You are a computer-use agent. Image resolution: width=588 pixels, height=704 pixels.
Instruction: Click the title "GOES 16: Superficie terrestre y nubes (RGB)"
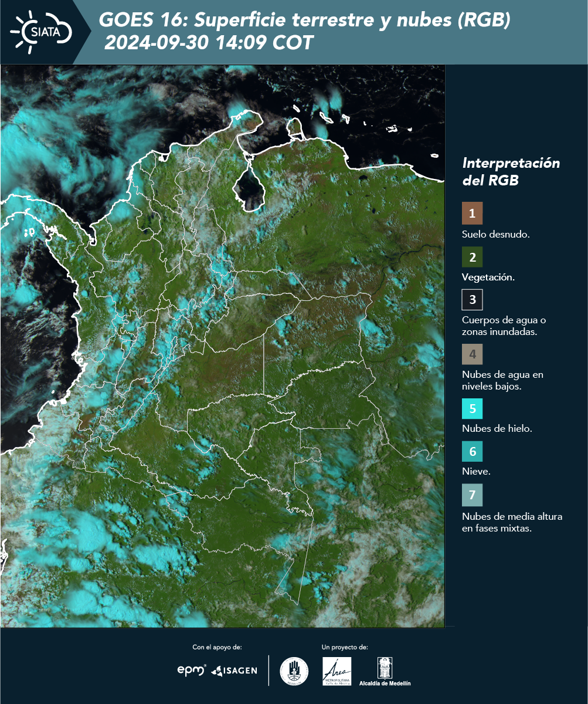[x=305, y=21]
